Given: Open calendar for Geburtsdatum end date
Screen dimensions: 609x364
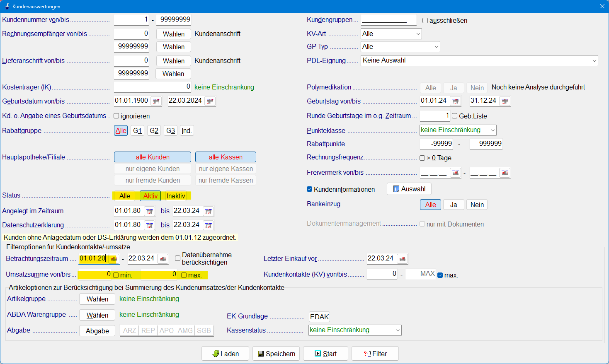Looking at the screenshot, I should pyautogui.click(x=210, y=101).
